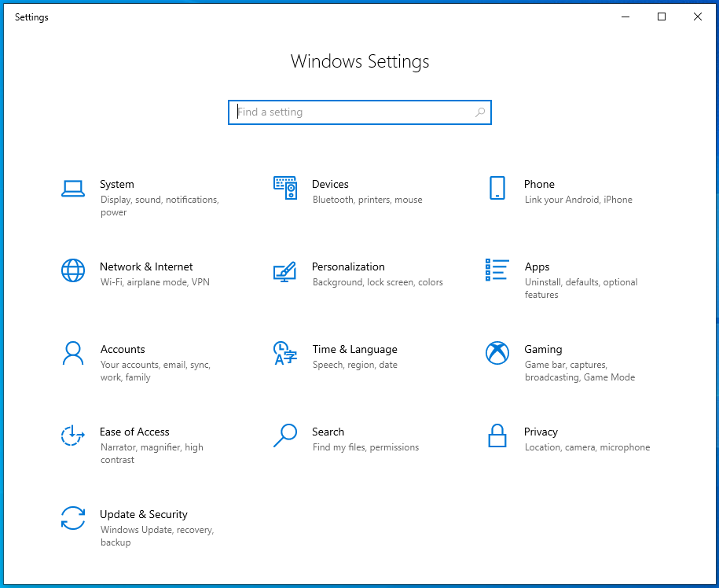719x588 pixels.
Task: Maximize the Settings window
Action: click(x=661, y=17)
